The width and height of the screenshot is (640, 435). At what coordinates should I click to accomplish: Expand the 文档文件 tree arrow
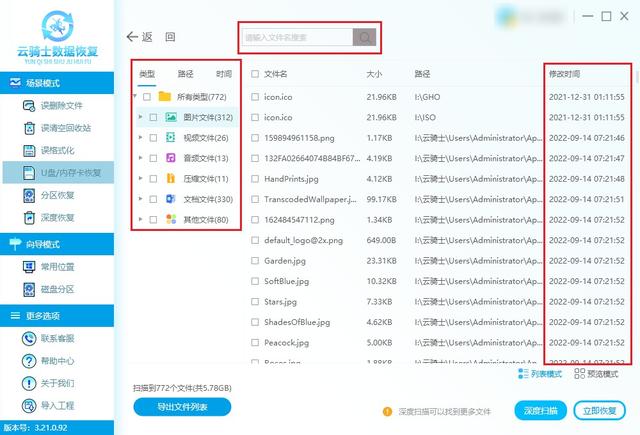tap(140, 198)
